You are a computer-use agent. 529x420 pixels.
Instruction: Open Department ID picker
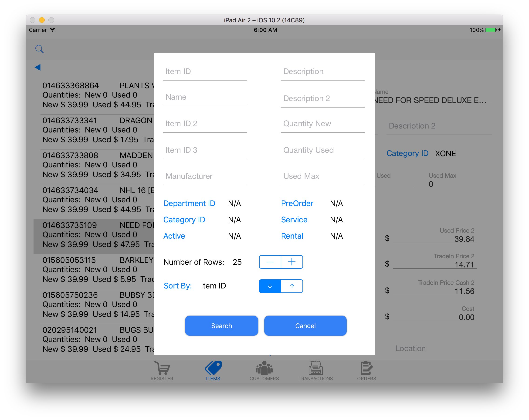[x=189, y=203]
